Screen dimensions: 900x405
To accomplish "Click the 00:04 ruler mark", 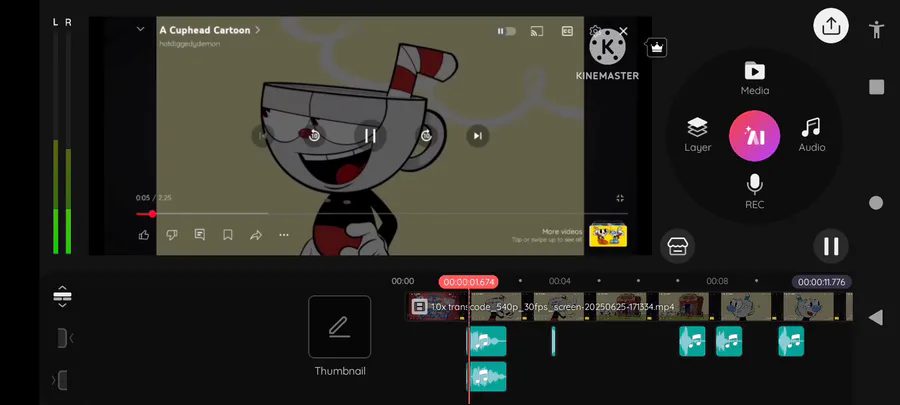I will (x=560, y=281).
